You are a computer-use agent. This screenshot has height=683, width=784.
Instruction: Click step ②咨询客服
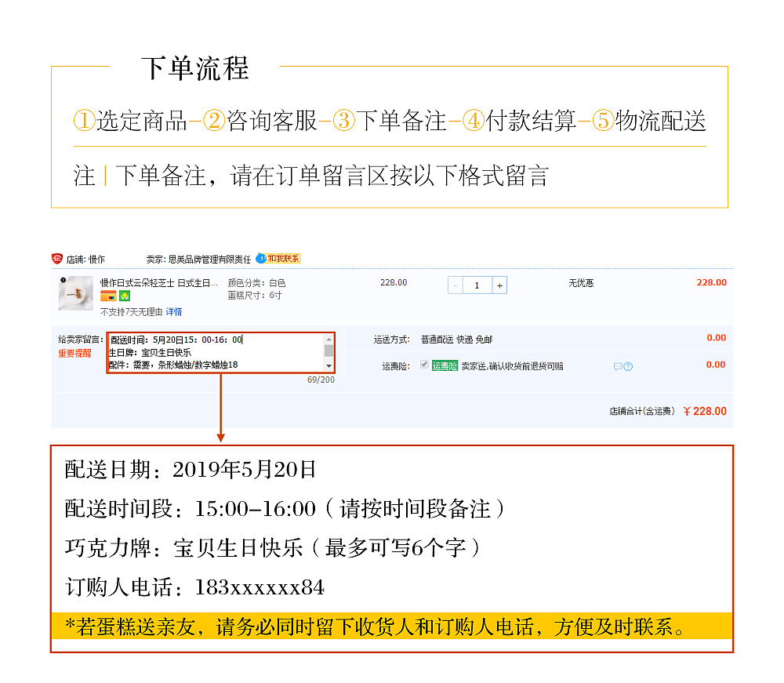(x=260, y=121)
